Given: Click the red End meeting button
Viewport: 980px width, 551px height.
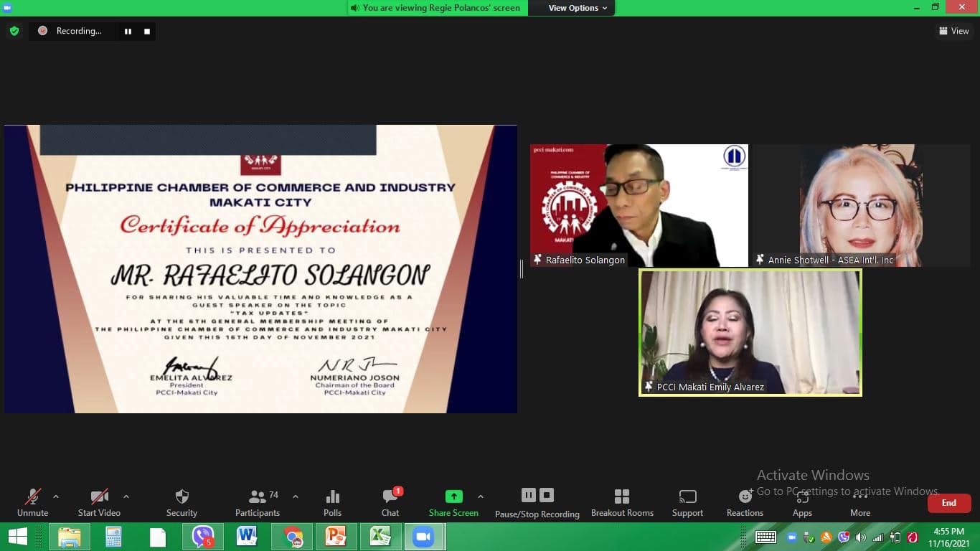Looking at the screenshot, I should click(x=948, y=503).
